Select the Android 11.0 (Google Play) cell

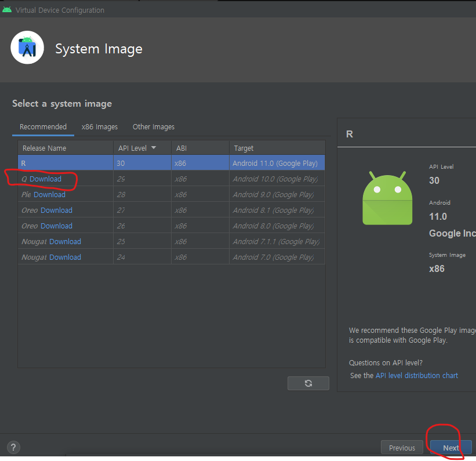277,163
